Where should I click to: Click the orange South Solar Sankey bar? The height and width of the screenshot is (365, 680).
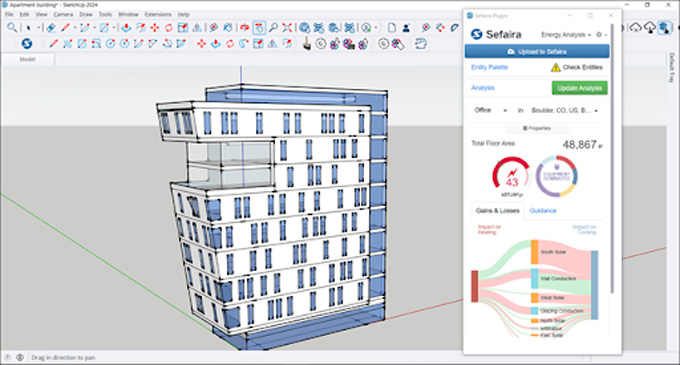[535, 252]
